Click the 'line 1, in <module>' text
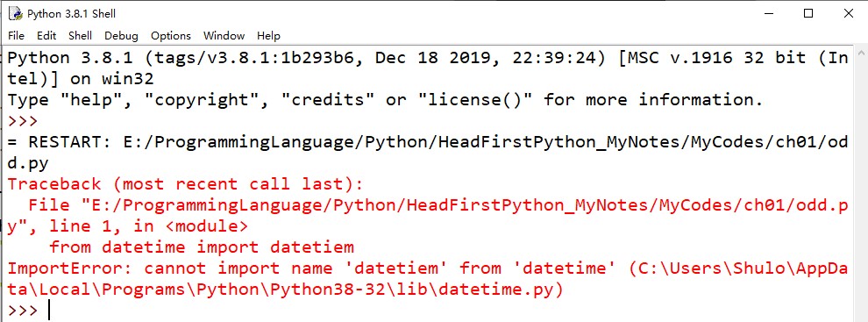Screen dimensions: 868x322 pyautogui.click(x=149, y=226)
